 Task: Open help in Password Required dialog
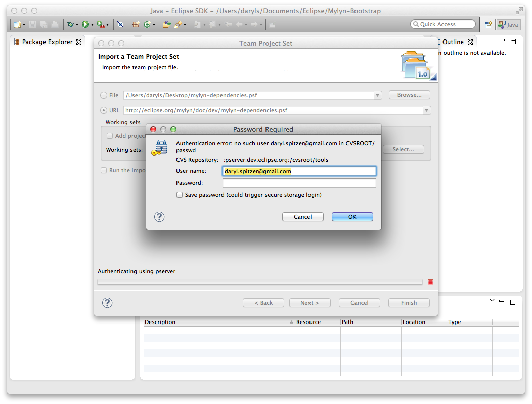point(159,217)
